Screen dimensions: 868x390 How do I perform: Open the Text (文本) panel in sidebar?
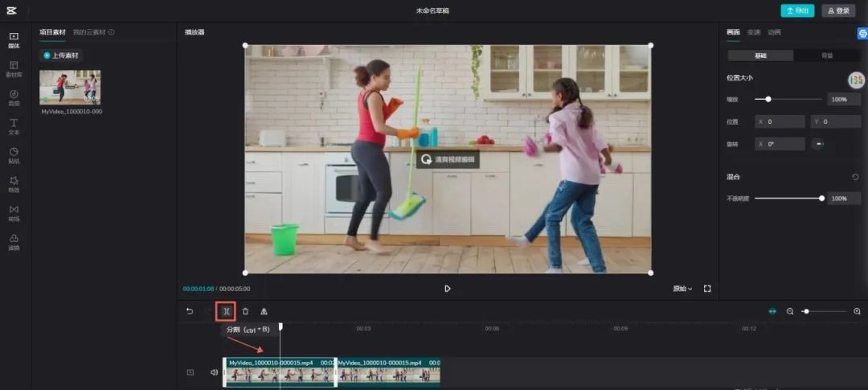14,126
